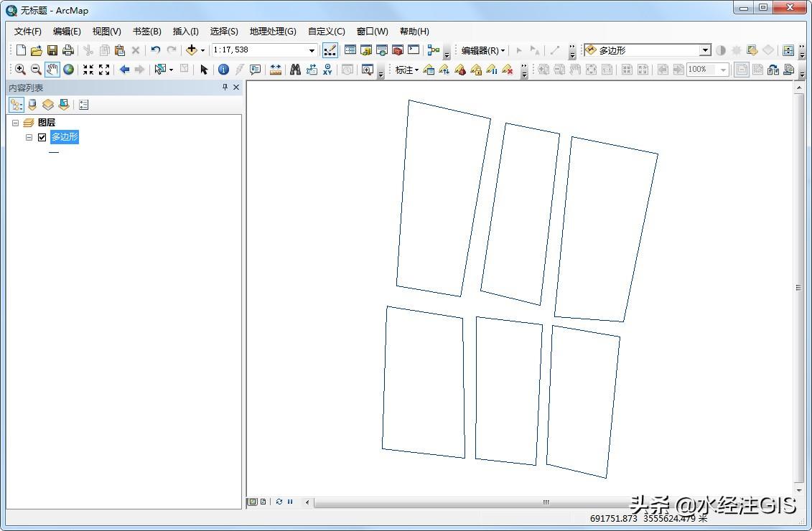Image resolution: width=812 pixels, height=531 pixels.
Task: Toggle the Editor toolbar button
Action: coord(330,50)
